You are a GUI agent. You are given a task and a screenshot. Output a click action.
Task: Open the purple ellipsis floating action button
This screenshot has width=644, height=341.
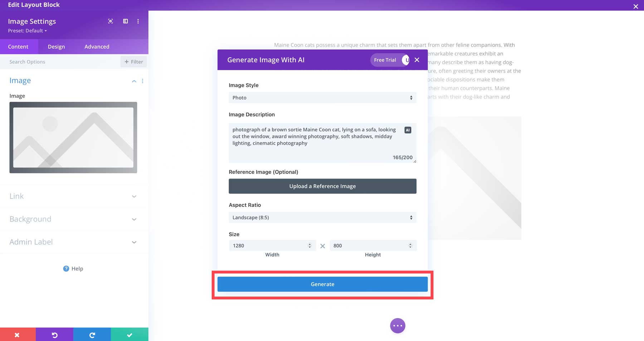pos(397,326)
